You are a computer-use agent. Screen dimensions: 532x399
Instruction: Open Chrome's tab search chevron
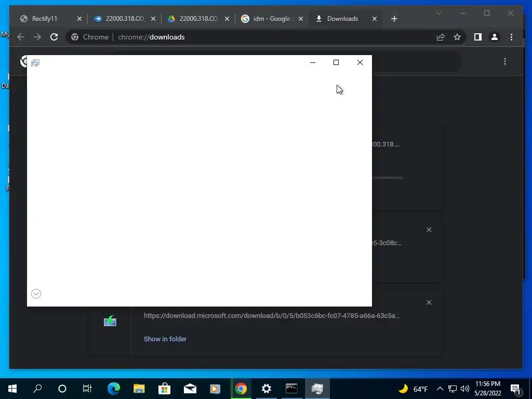(438, 13)
